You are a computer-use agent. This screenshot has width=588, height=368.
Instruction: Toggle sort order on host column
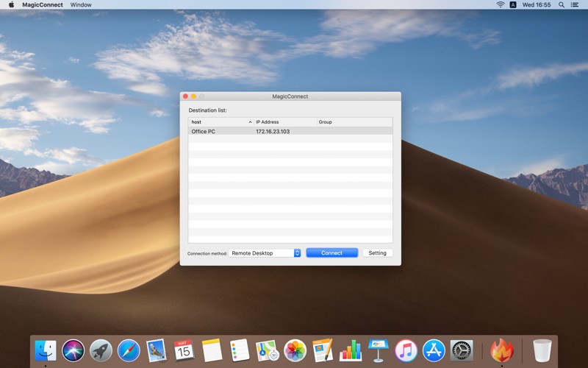[x=221, y=122]
